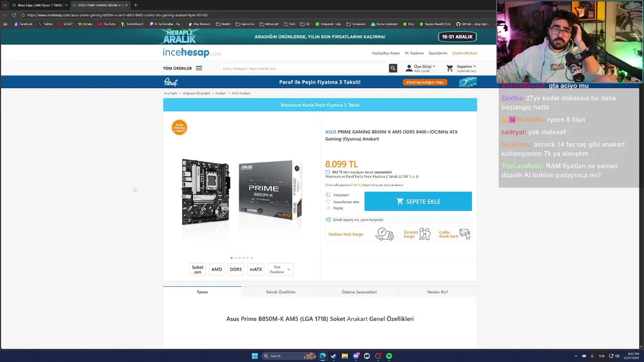This screenshot has width=644, height=362.
Task: Open Steam from the taskbar
Action: pyautogui.click(x=333, y=356)
